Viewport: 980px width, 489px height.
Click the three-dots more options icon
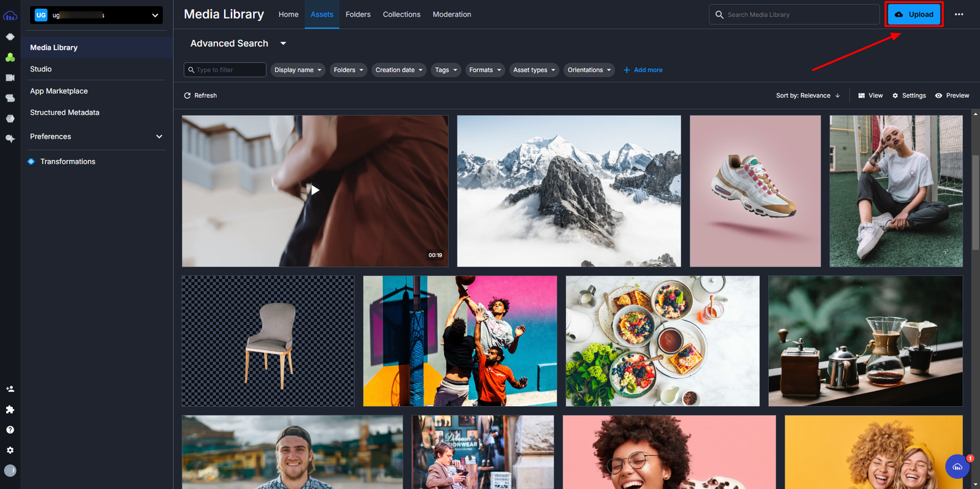click(959, 14)
